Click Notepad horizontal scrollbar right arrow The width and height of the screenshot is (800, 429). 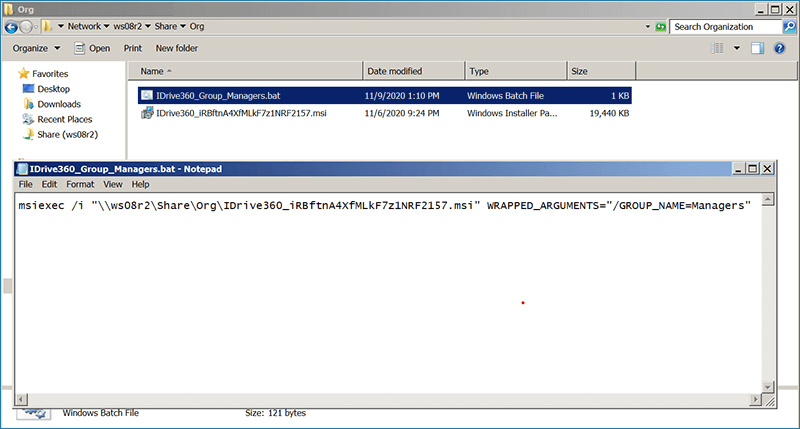(x=756, y=399)
